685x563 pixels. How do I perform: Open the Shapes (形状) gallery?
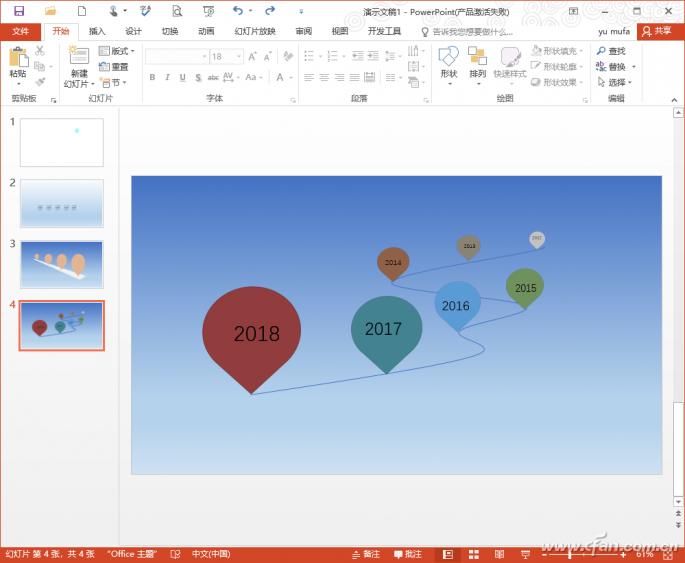(x=448, y=58)
